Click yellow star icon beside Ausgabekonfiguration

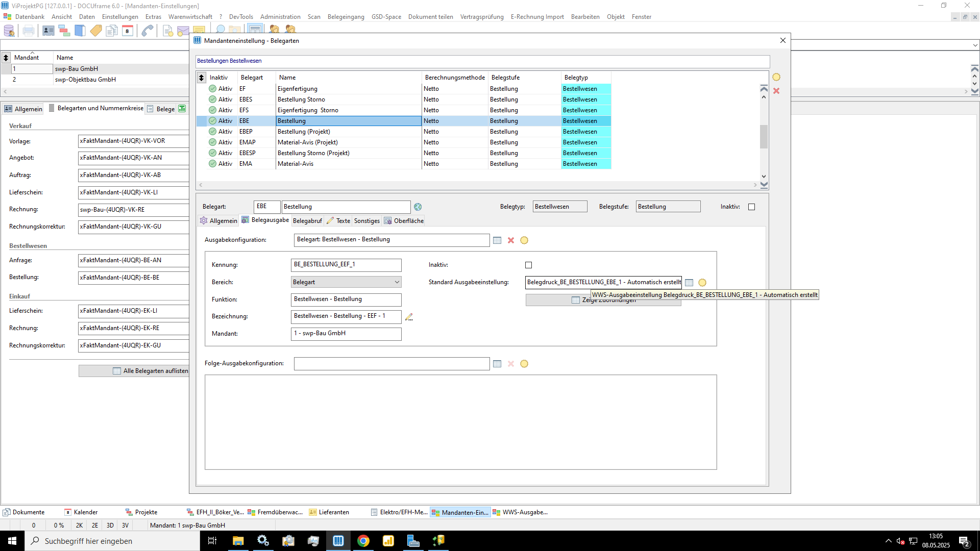pyautogui.click(x=524, y=240)
